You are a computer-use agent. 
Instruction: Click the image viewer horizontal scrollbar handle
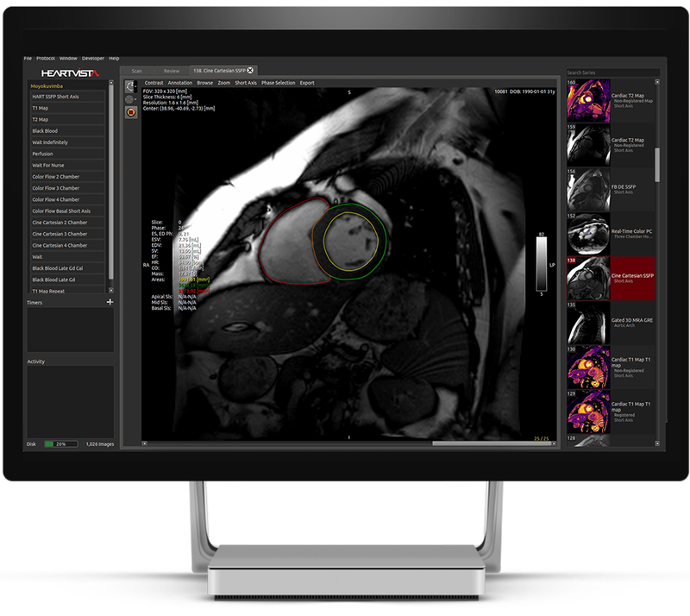tap(492, 443)
